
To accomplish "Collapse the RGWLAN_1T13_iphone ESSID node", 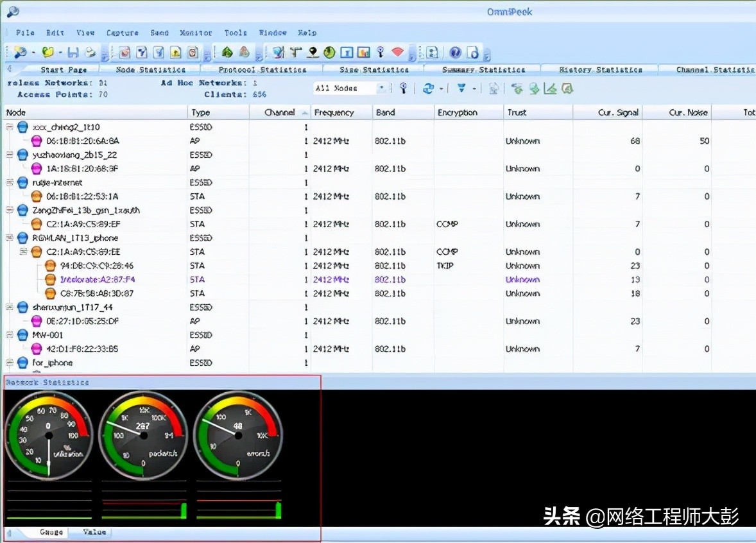I will 10,238.
